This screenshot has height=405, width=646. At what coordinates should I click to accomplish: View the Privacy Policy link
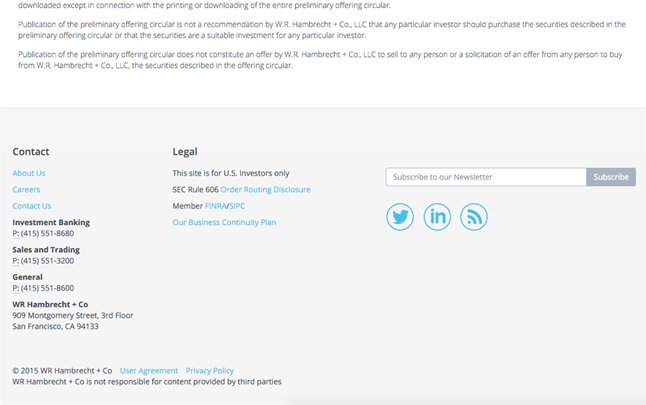[x=210, y=371]
